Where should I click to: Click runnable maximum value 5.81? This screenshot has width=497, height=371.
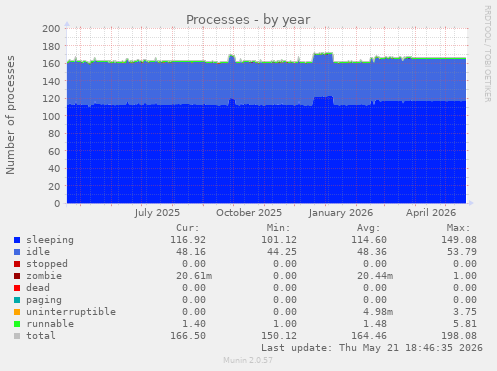coord(465,324)
